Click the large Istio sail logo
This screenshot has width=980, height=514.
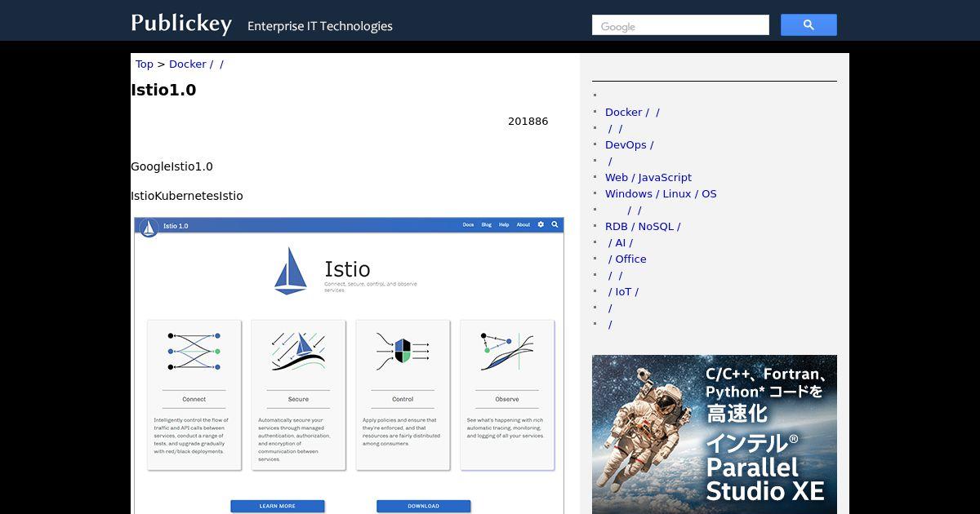(291, 270)
